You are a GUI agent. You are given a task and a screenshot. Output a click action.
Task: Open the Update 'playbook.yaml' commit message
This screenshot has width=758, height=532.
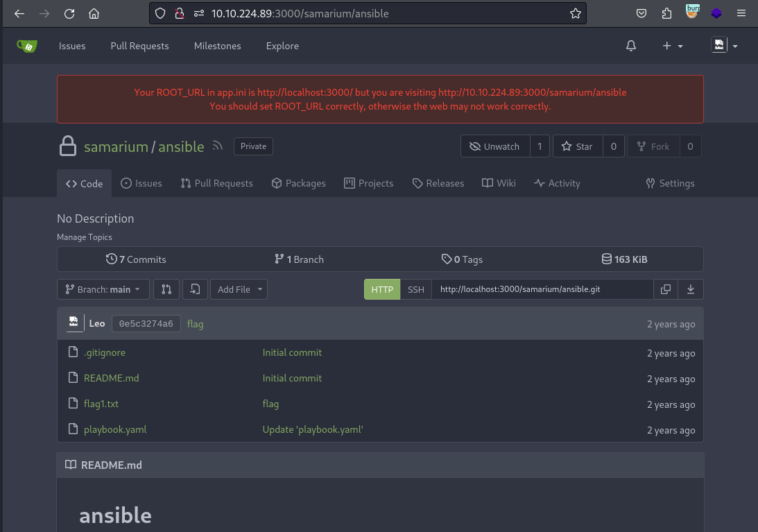pyautogui.click(x=313, y=429)
